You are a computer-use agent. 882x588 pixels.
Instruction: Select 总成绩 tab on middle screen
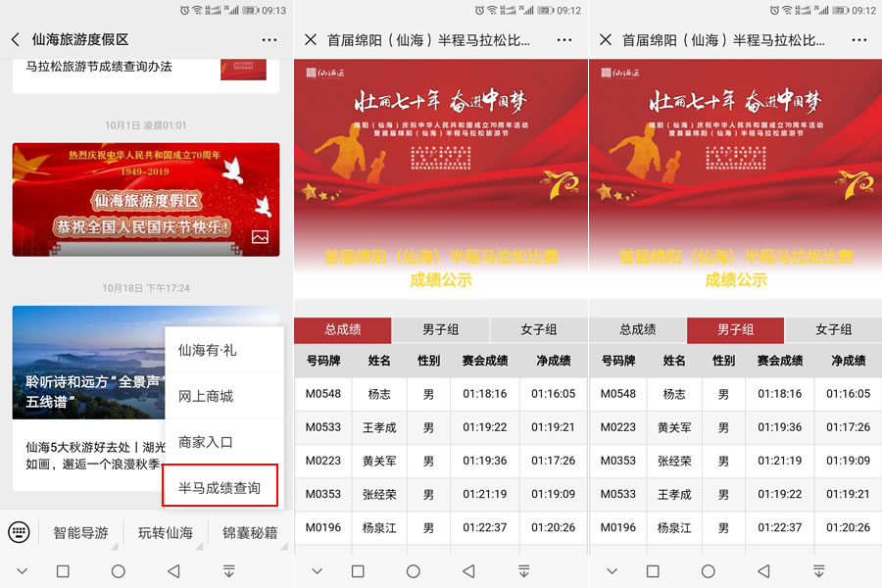coord(343,329)
